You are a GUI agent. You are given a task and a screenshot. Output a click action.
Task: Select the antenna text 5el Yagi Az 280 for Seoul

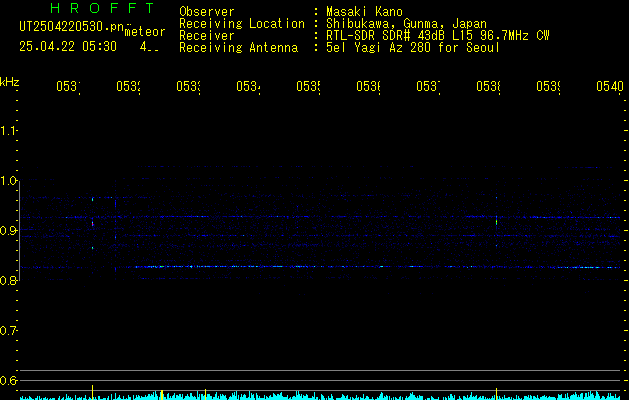pos(413,48)
